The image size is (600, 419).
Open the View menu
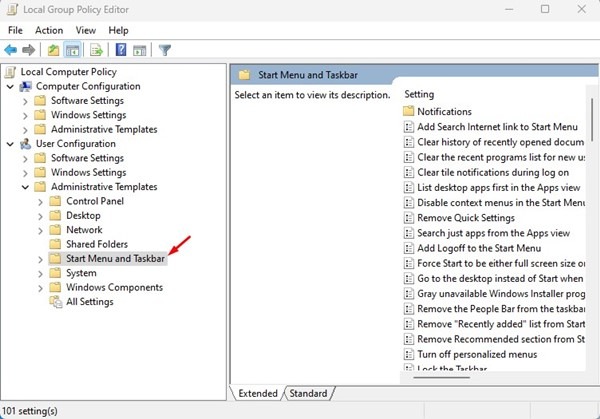pyautogui.click(x=83, y=30)
